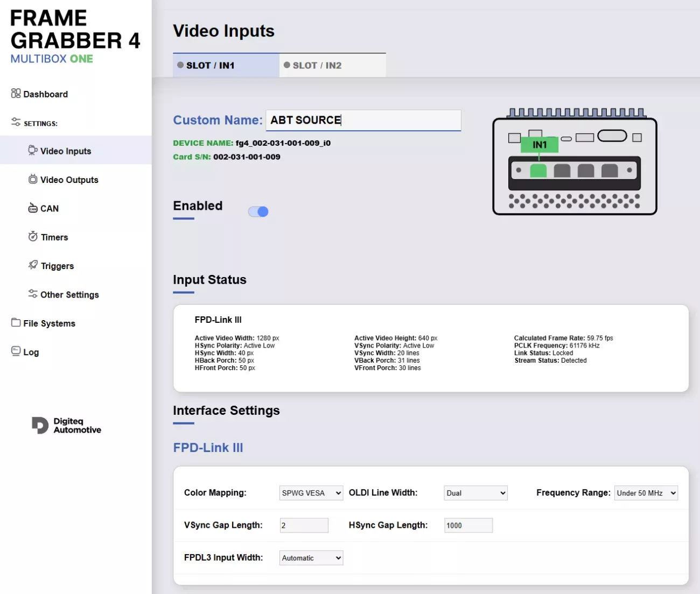Click the green IN1 port in device diagram
Screen dimensions: 700x594
pos(538,171)
